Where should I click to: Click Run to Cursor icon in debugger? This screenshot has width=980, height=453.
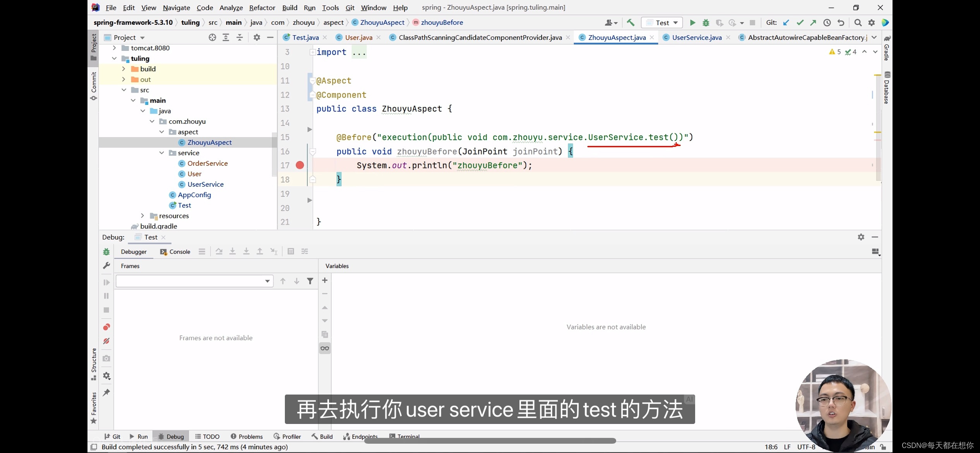coord(274,251)
